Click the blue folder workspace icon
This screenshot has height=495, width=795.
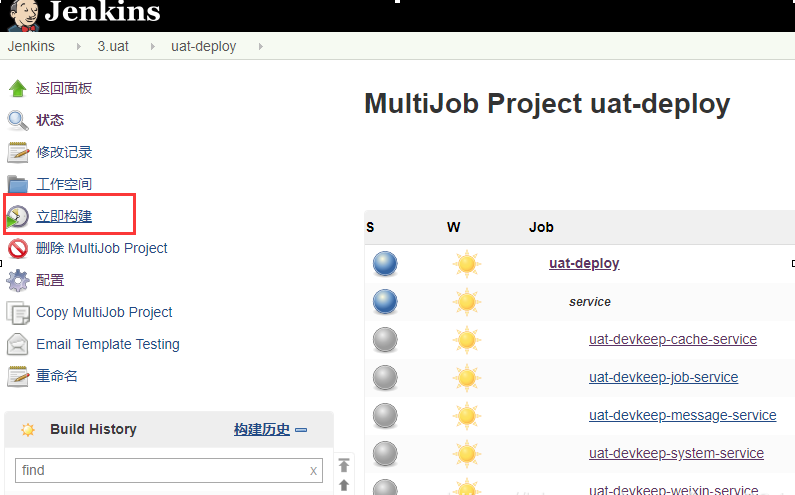pyautogui.click(x=18, y=184)
